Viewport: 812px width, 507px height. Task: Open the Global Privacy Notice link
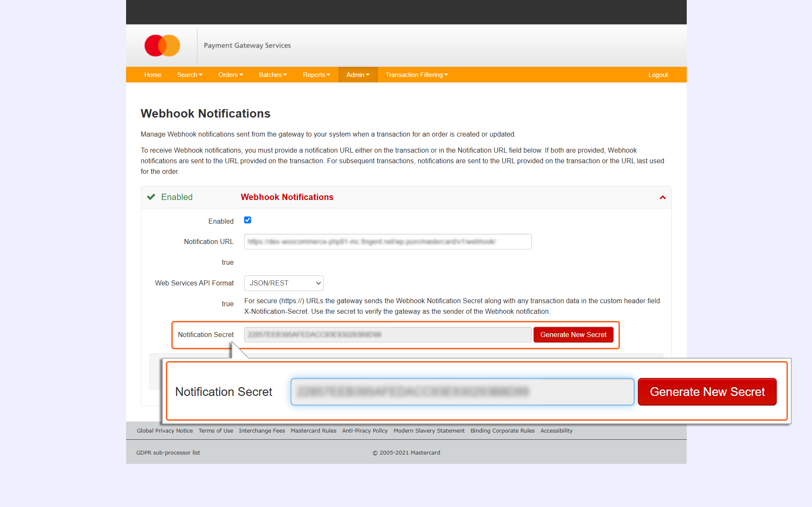pyautogui.click(x=165, y=431)
